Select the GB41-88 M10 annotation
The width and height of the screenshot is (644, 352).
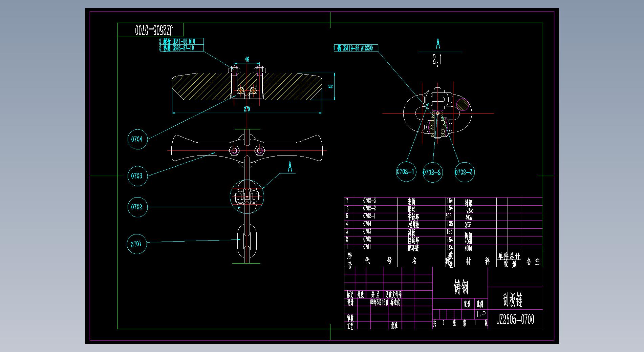pyautogui.click(x=177, y=41)
